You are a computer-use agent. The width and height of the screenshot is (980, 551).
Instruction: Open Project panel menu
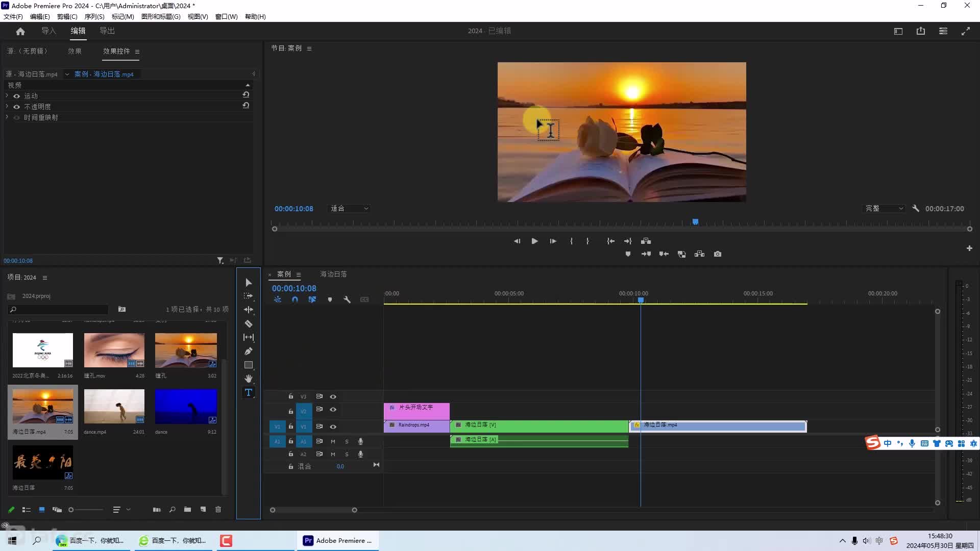(x=45, y=278)
